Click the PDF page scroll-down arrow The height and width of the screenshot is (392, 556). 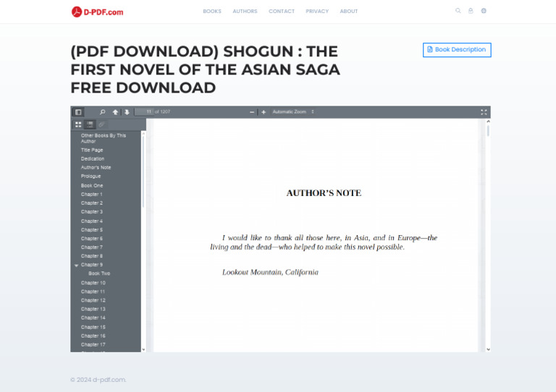(x=488, y=349)
